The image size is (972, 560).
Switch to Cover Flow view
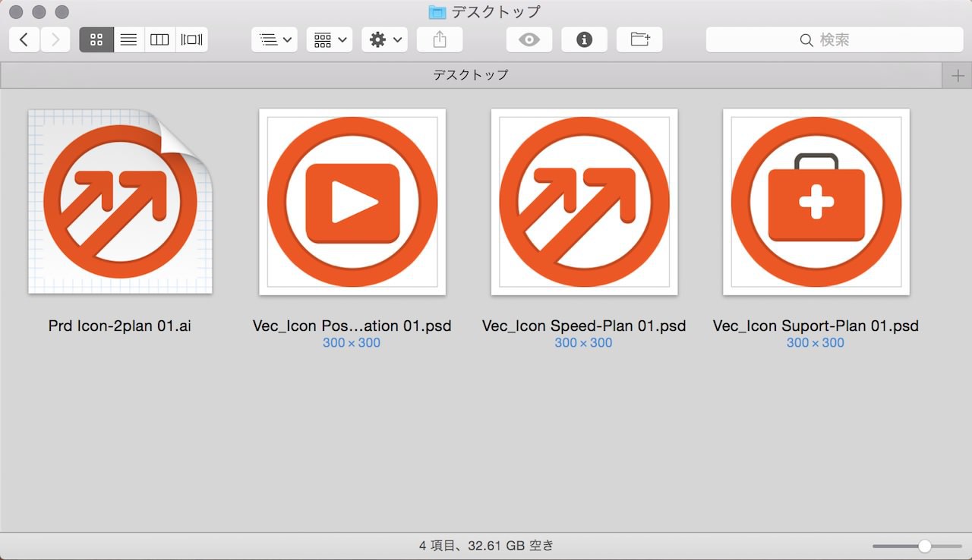pos(191,40)
